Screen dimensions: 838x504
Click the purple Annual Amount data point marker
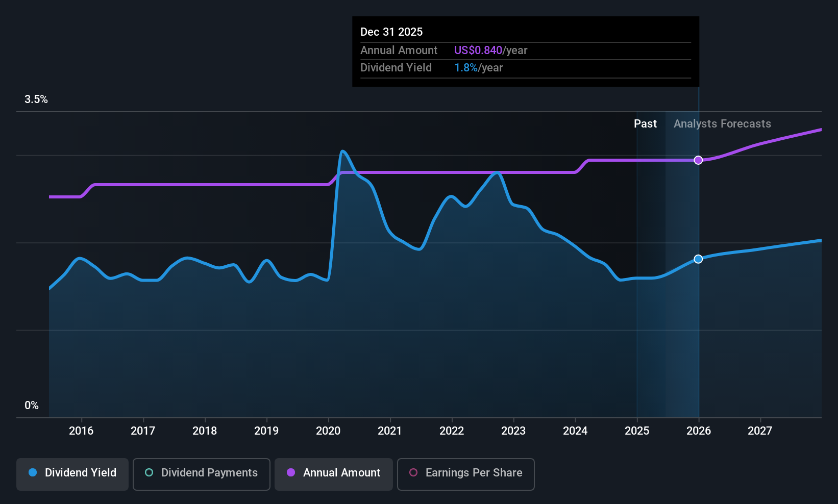point(698,160)
